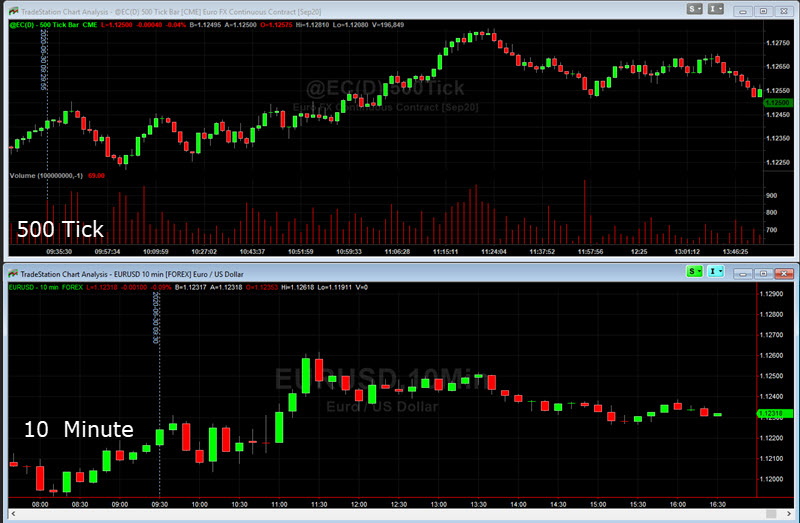Click '13:46:25' time label on tick chart
The height and width of the screenshot is (523, 800).
tap(735, 252)
